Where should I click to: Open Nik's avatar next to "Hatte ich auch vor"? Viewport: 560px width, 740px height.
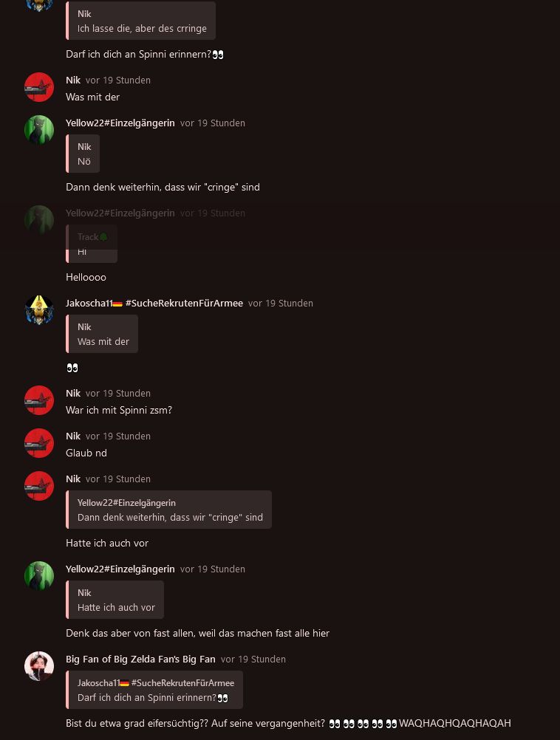pos(39,486)
